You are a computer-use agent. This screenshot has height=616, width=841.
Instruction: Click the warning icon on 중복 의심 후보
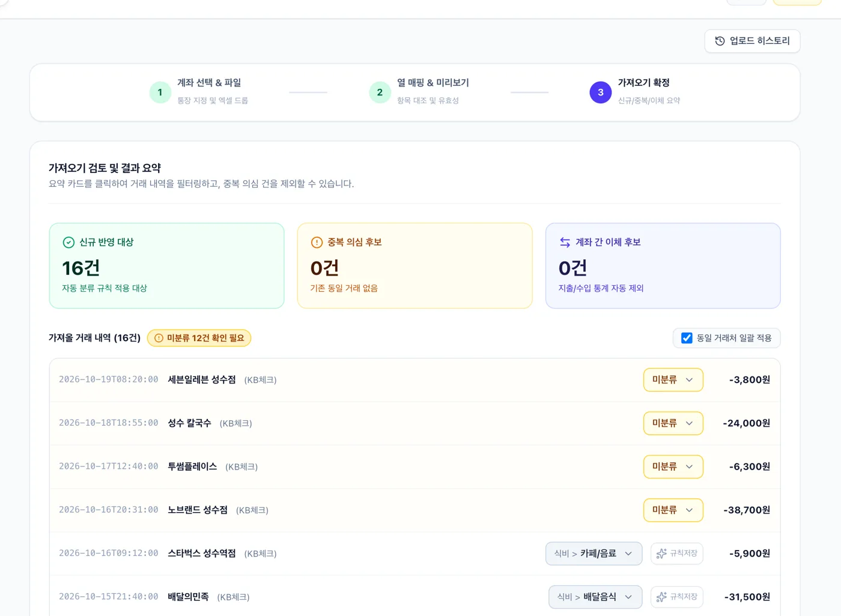pos(317,242)
